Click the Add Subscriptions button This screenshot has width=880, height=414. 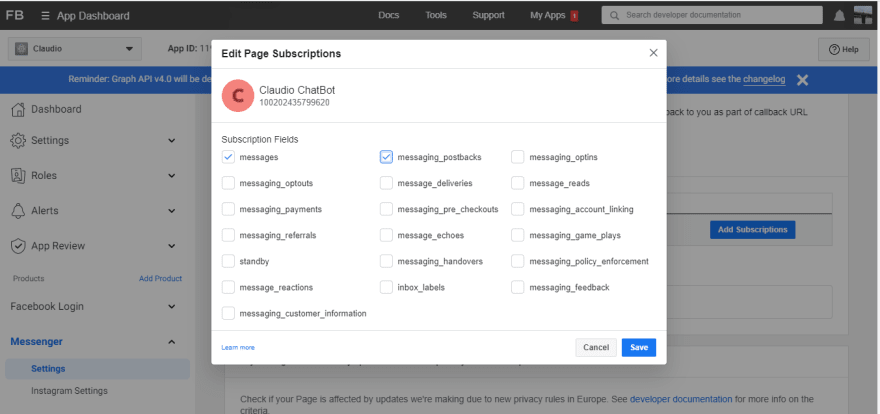coord(752,229)
